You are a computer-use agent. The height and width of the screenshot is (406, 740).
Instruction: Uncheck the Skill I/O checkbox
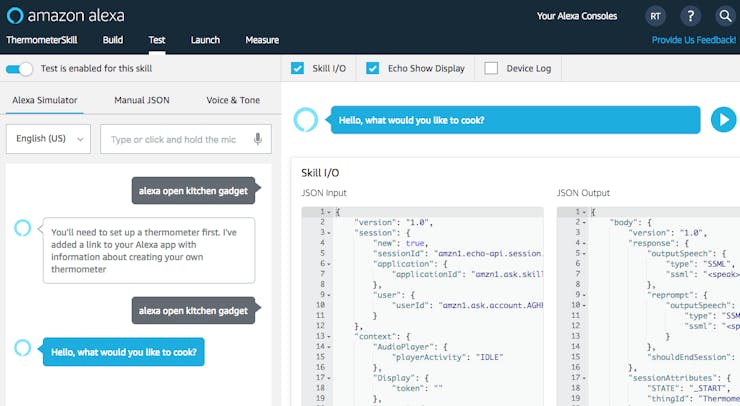click(297, 68)
